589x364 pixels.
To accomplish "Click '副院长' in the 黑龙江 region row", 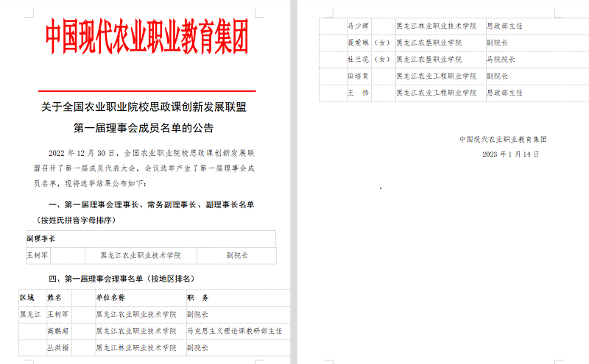I will (197, 315).
